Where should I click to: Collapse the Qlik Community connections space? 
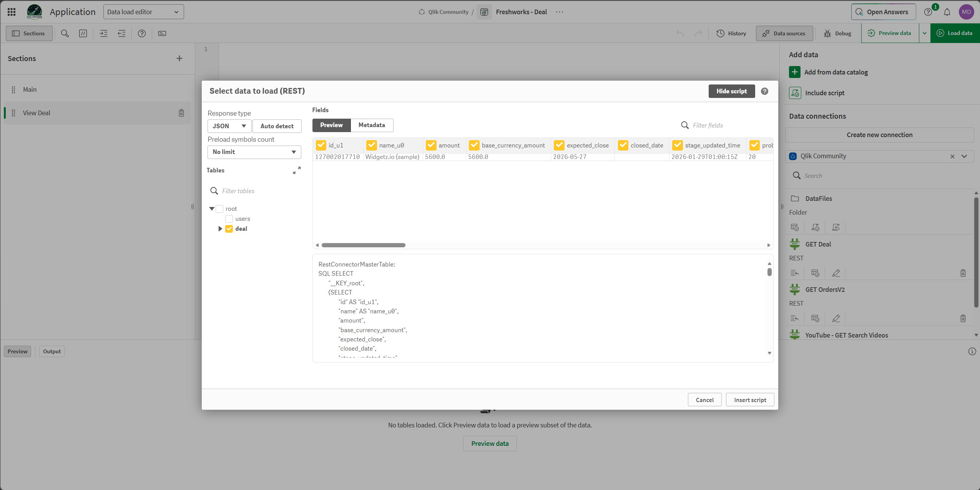tap(964, 156)
